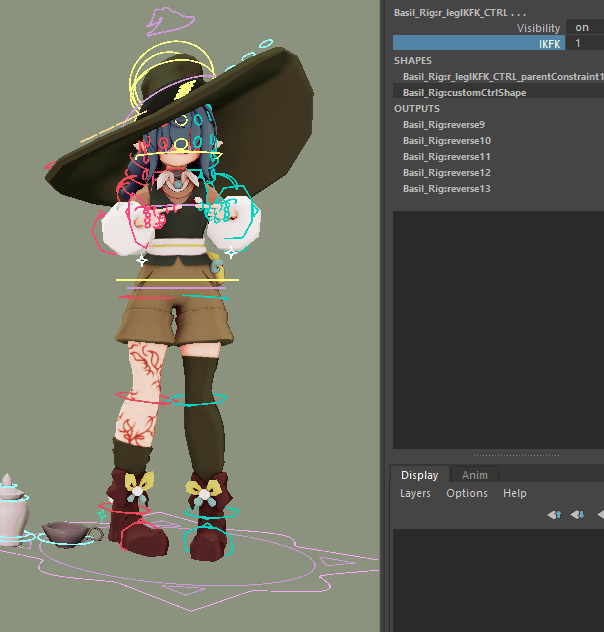Click the Visibility value field showing on

click(585, 27)
